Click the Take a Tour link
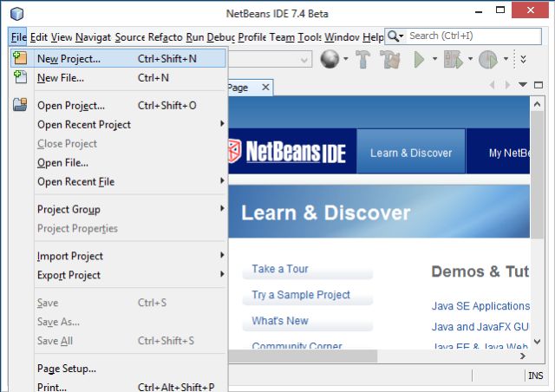The width and height of the screenshot is (555, 392). tap(279, 269)
